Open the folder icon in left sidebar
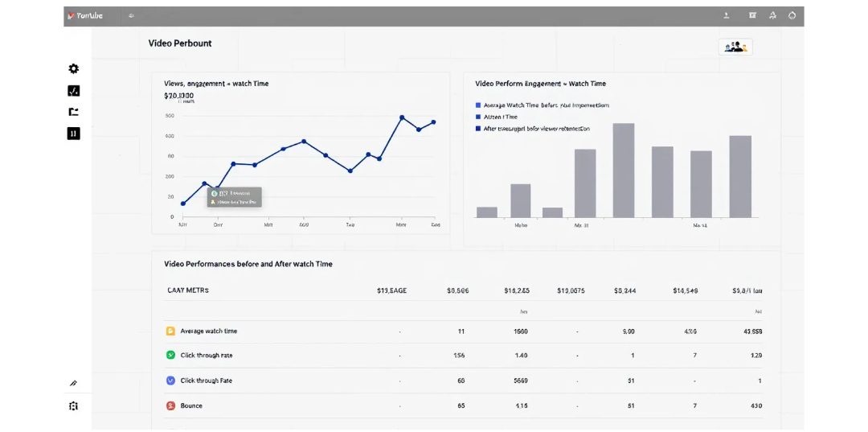 (x=74, y=112)
